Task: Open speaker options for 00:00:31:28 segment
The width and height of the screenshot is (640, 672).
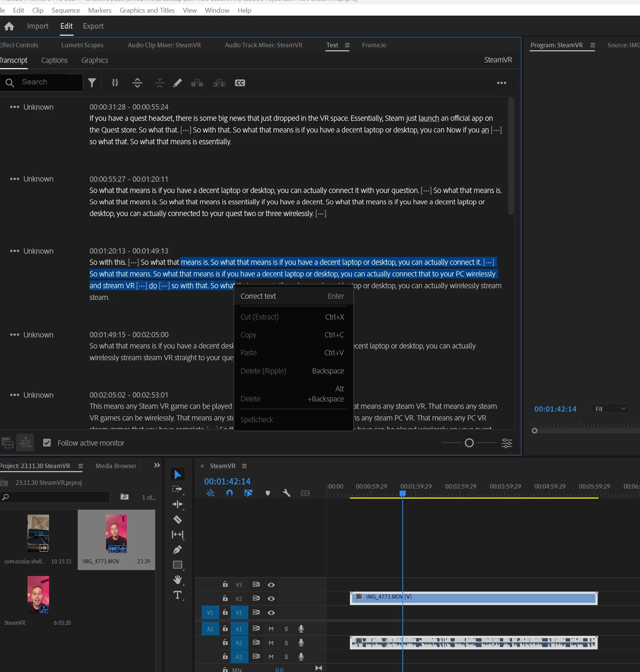Action: [15, 107]
